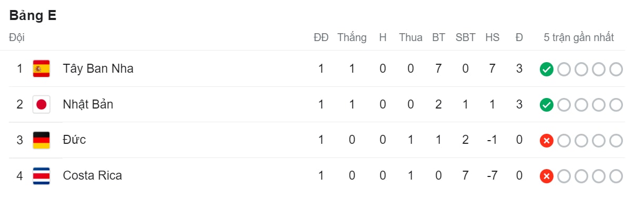Click Nhật Bản's green win checkmark
The width and height of the screenshot is (644, 197).
click(547, 105)
